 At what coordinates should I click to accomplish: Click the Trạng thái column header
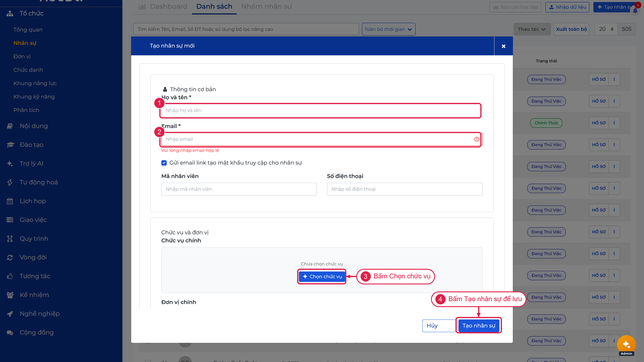pyautogui.click(x=546, y=61)
